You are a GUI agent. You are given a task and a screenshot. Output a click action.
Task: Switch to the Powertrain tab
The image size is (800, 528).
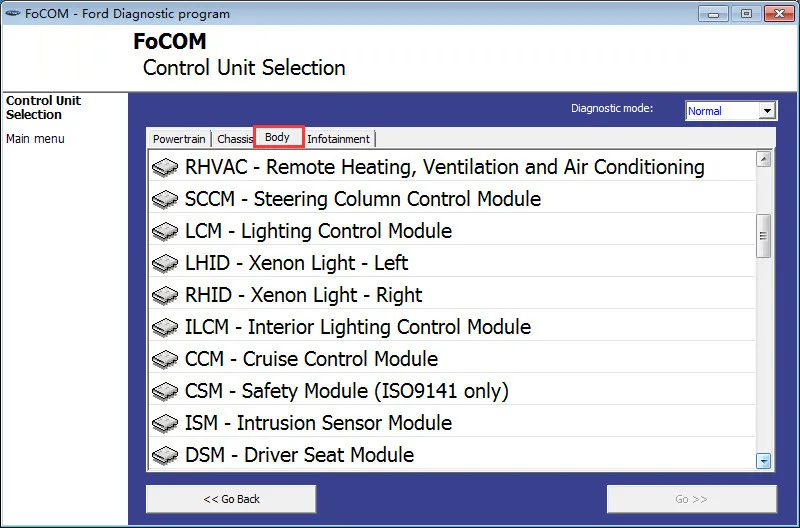tap(179, 139)
